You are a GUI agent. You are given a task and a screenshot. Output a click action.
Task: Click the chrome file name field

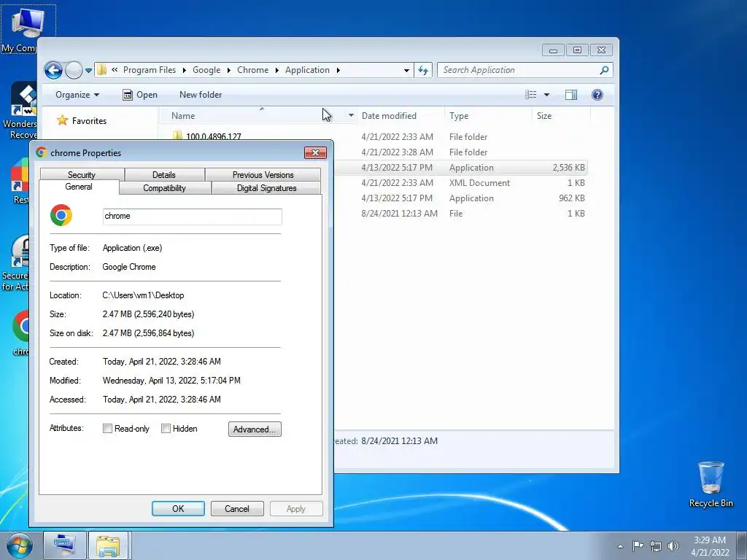coord(192,216)
